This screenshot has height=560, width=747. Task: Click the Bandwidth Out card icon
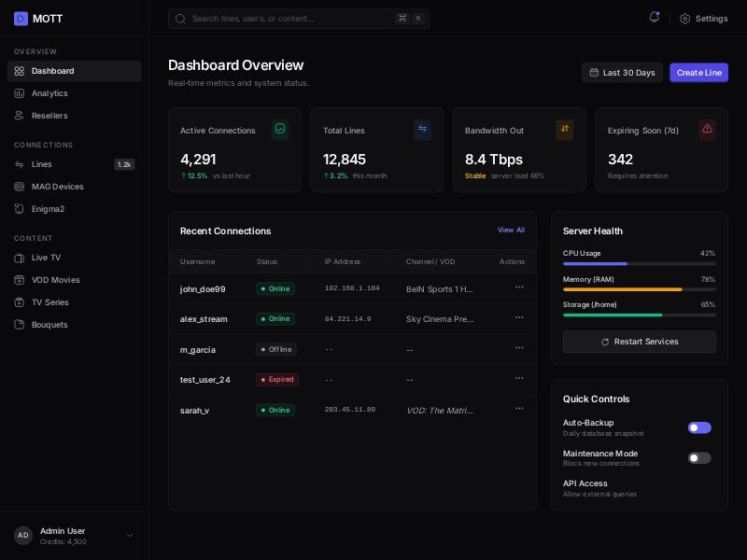click(x=565, y=130)
